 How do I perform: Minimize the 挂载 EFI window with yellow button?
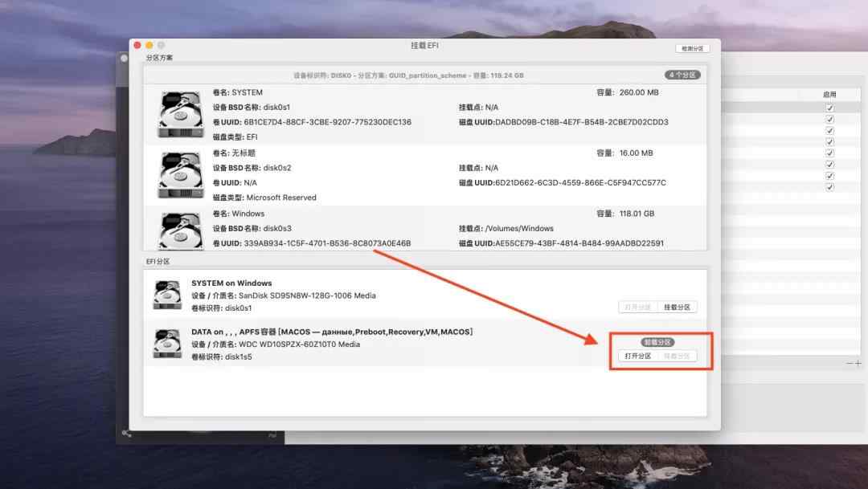point(149,45)
